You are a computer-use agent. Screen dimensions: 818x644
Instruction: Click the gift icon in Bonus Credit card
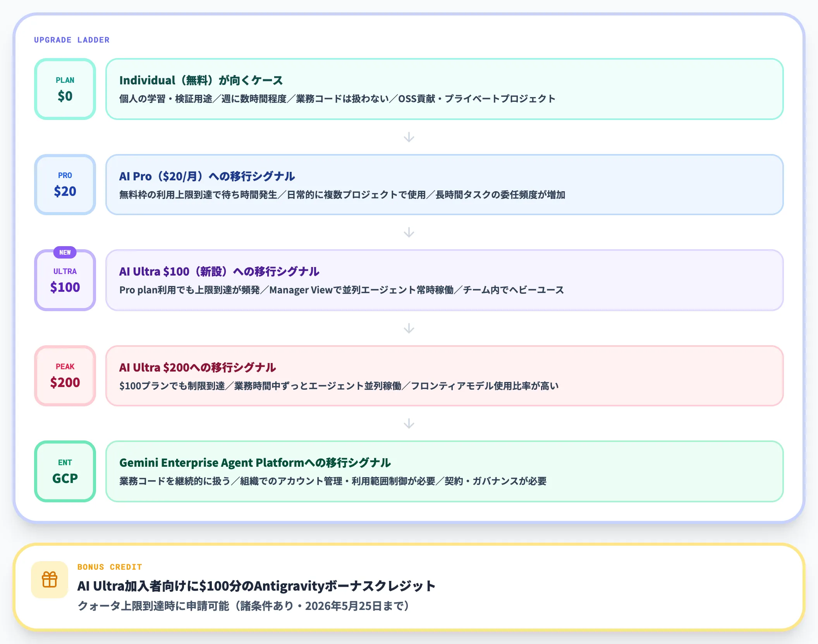point(50,579)
